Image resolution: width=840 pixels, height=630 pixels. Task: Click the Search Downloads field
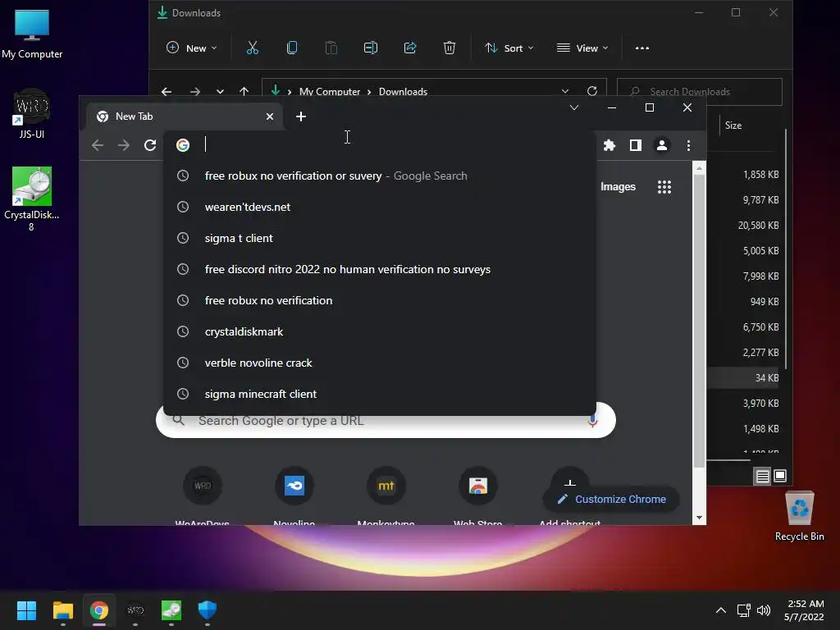point(700,92)
